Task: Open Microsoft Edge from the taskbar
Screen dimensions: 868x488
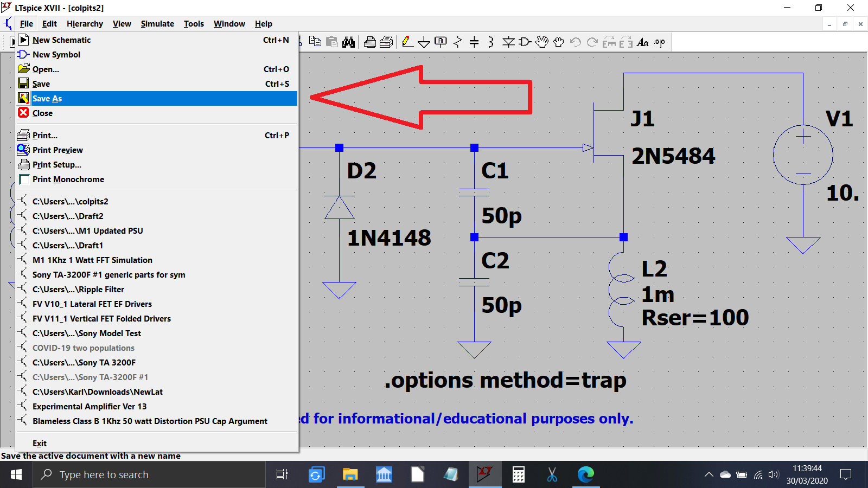Action: [586, 474]
